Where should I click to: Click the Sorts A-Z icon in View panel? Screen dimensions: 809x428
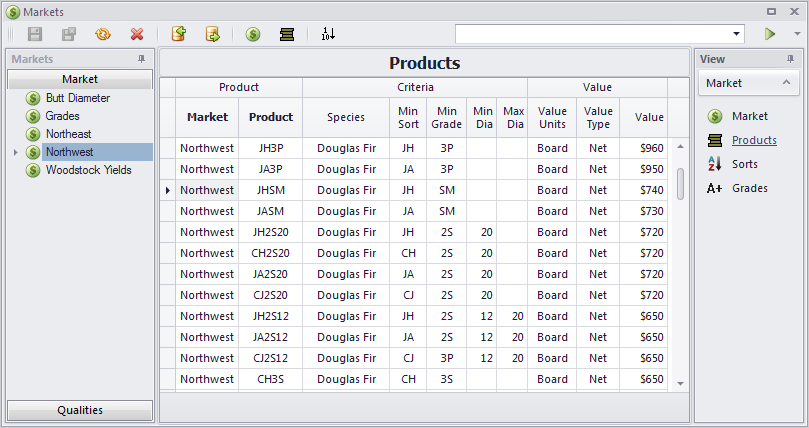coord(715,164)
